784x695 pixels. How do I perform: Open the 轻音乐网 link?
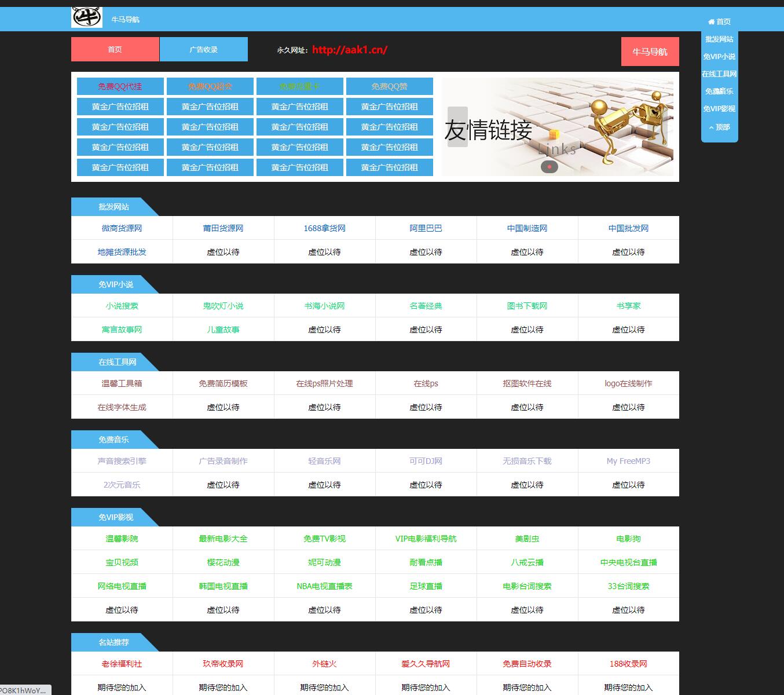324,461
